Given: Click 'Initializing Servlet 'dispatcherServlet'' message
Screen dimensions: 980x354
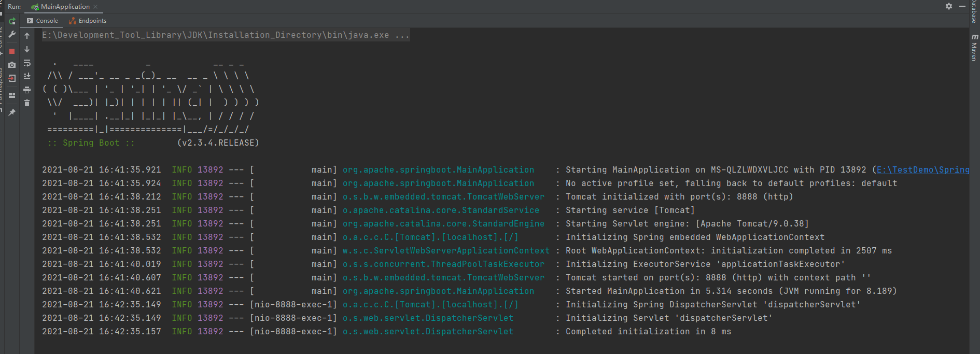Looking at the screenshot, I should [x=669, y=318].
